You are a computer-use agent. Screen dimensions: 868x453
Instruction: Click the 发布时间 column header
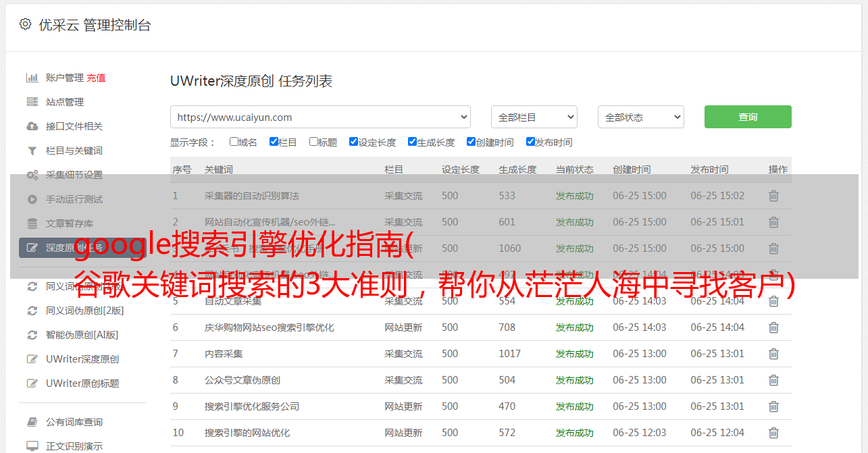pos(709,169)
